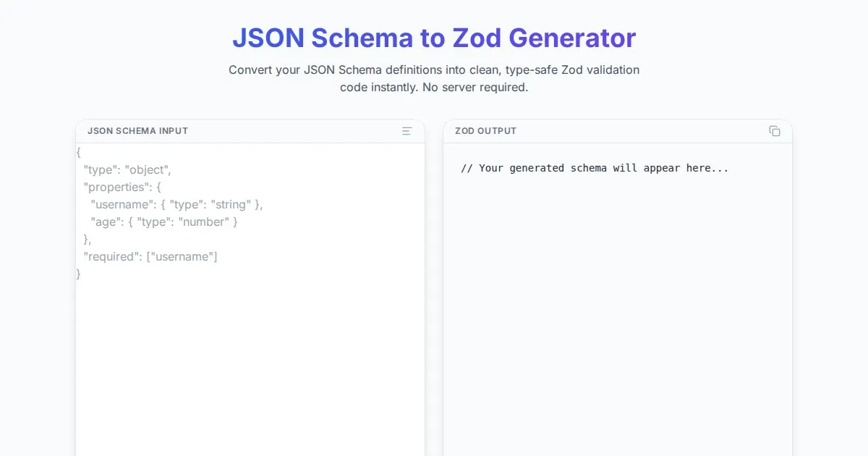Click the ZOD OUTPUT header label
This screenshot has height=456, width=868.
[485, 131]
